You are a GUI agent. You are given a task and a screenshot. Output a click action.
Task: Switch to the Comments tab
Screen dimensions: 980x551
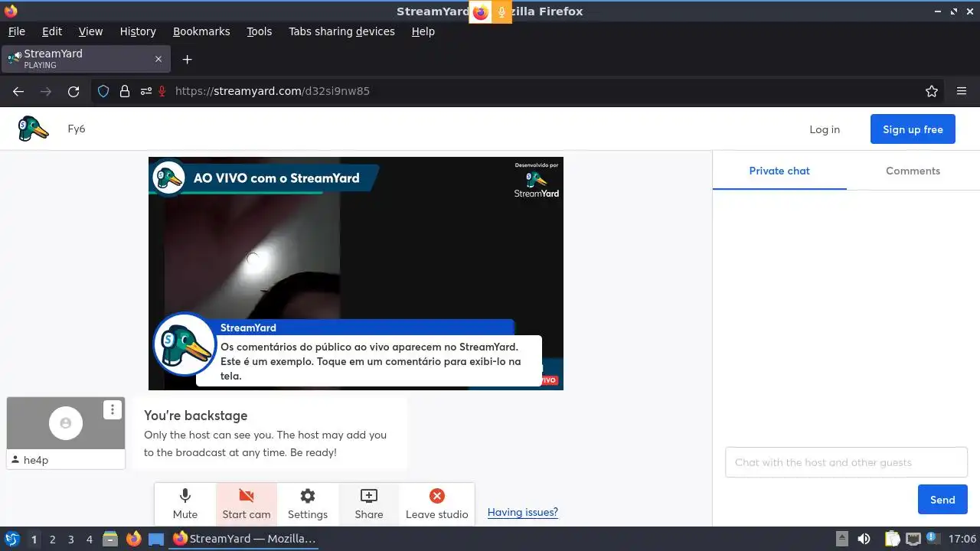click(x=913, y=171)
